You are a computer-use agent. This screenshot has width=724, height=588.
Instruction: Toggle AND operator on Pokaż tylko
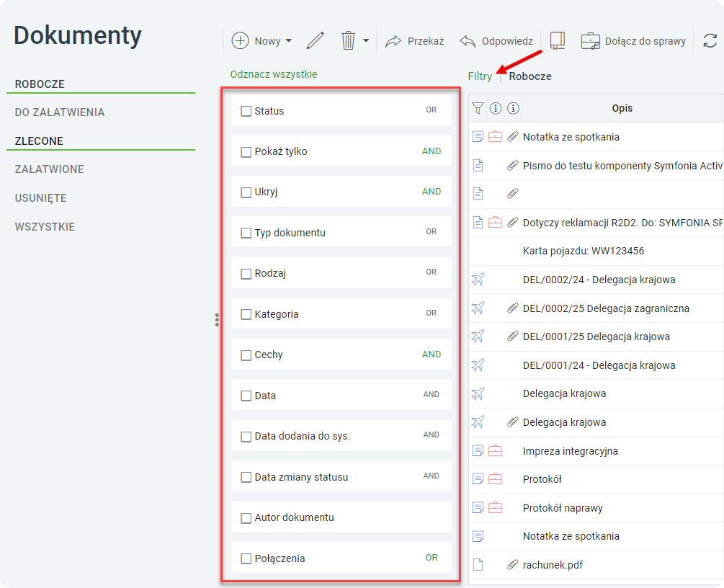tap(432, 151)
